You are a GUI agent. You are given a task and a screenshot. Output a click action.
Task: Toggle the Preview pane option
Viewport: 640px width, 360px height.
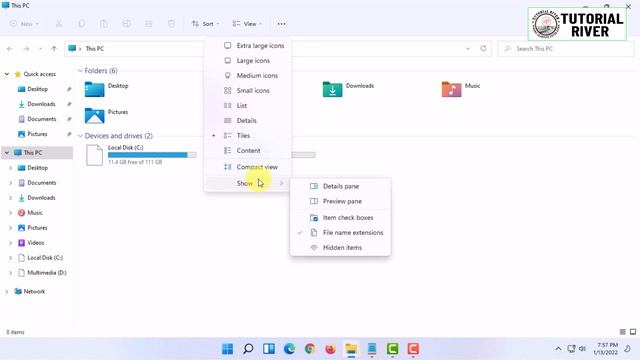point(340,201)
